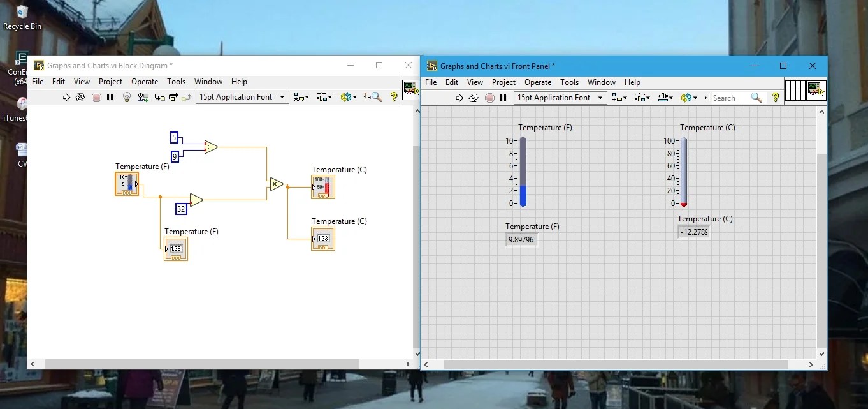Image resolution: width=868 pixels, height=409 pixels.
Task: Select the Temperature (F) thermometer indicator
Action: click(523, 172)
